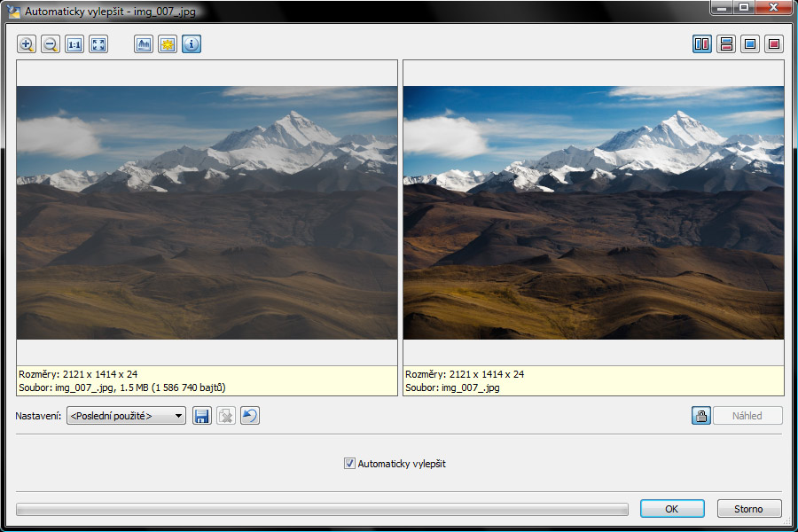
Task: Uncheck the Automaticky vylepšit checkbox
Action: tap(349, 463)
